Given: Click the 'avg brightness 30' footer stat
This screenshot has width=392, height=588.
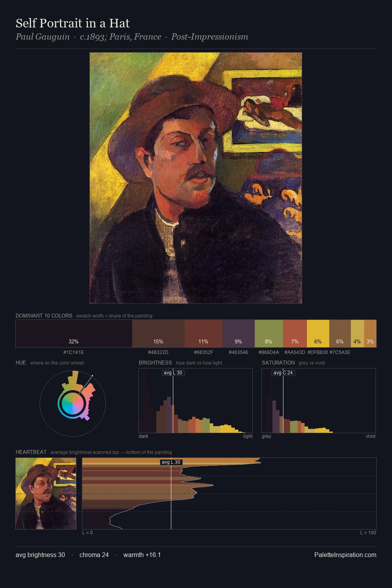Looking at the screenshot, I should click(40, 555).
